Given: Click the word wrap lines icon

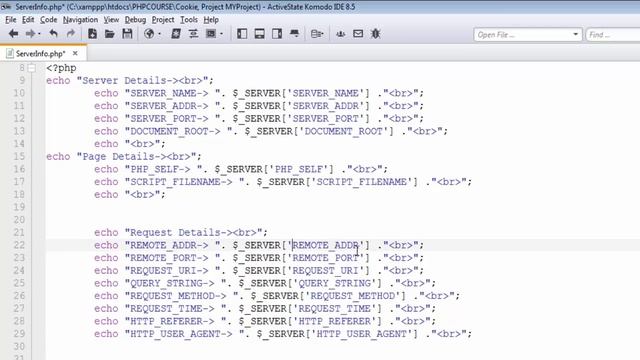Looking at the screenshot, I should 193,34.
